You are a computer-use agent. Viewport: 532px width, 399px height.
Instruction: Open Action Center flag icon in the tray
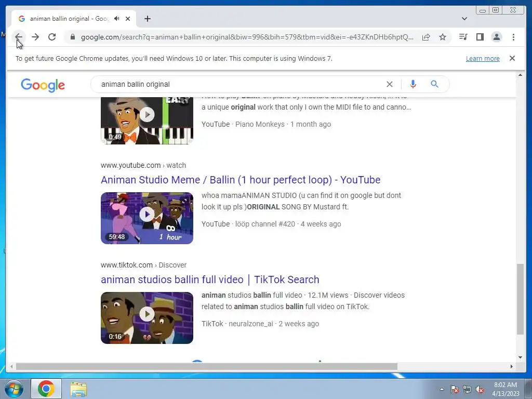tap(455, 389)
